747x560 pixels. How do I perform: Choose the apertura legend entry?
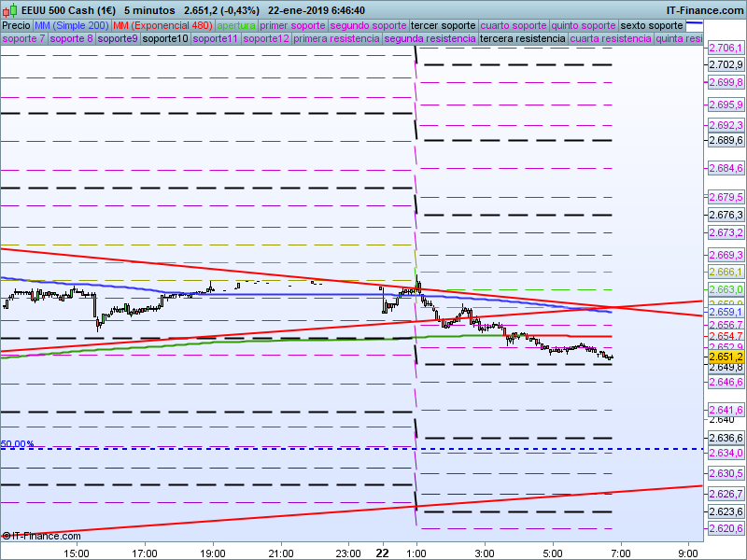(x=236, y=25)
